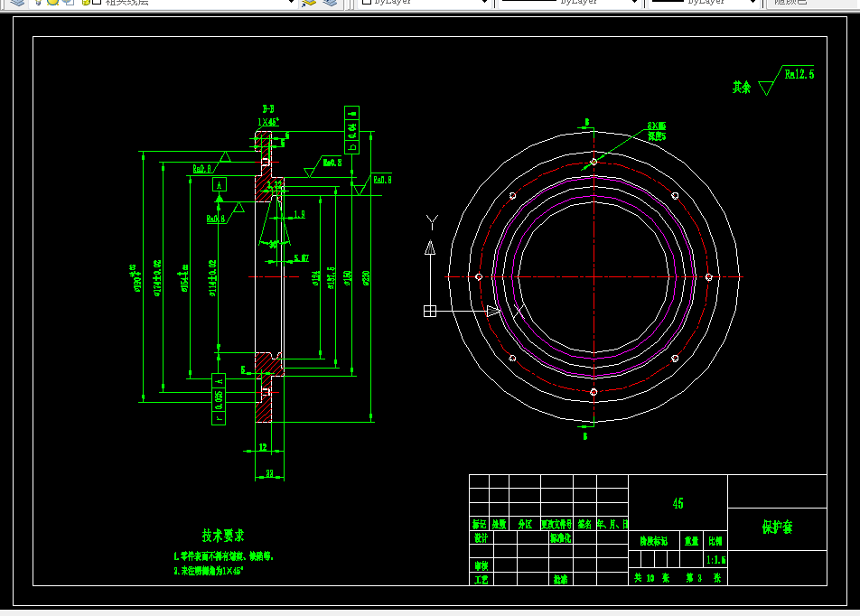Image resolution: width=860 pixels, height=616 pixels.
Task: Select the "技术要求" heading
Action: (x=222, y=536)
